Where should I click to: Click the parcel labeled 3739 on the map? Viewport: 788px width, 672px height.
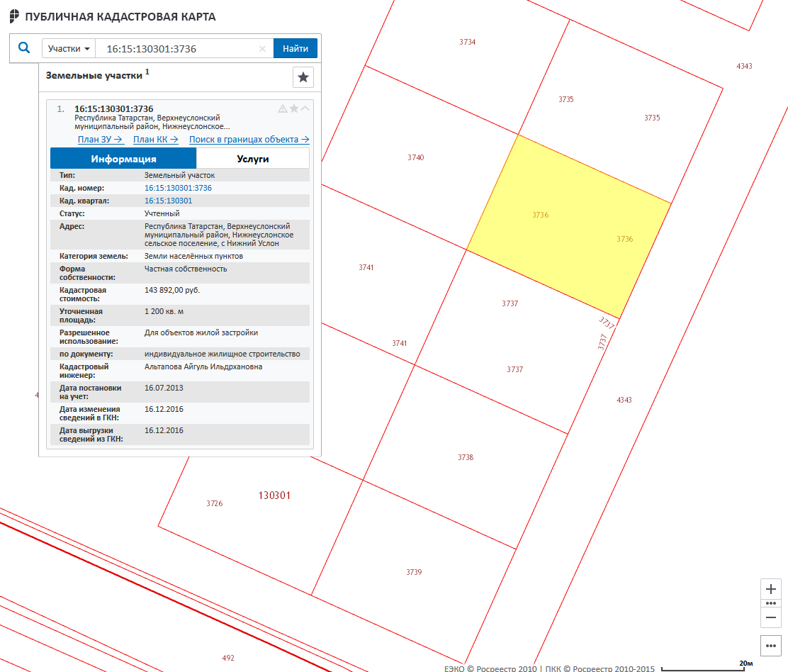coord(414,572)
